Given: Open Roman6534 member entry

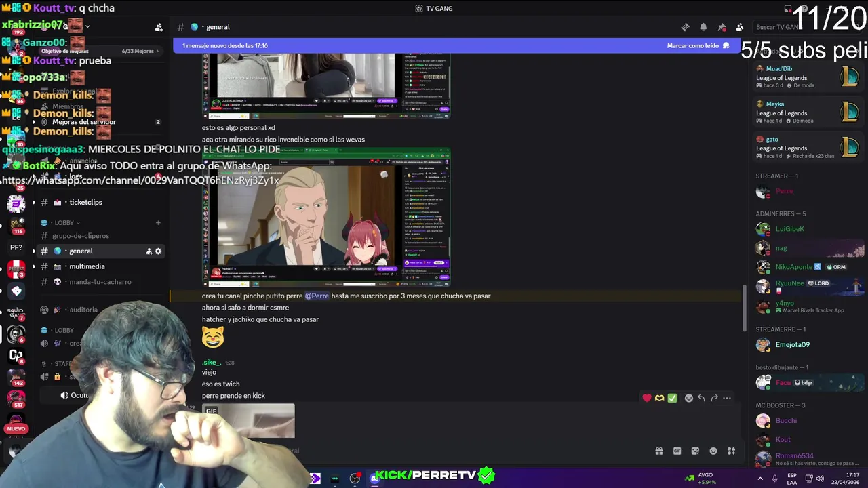Looking at the screenshot, I should [807, 459].
